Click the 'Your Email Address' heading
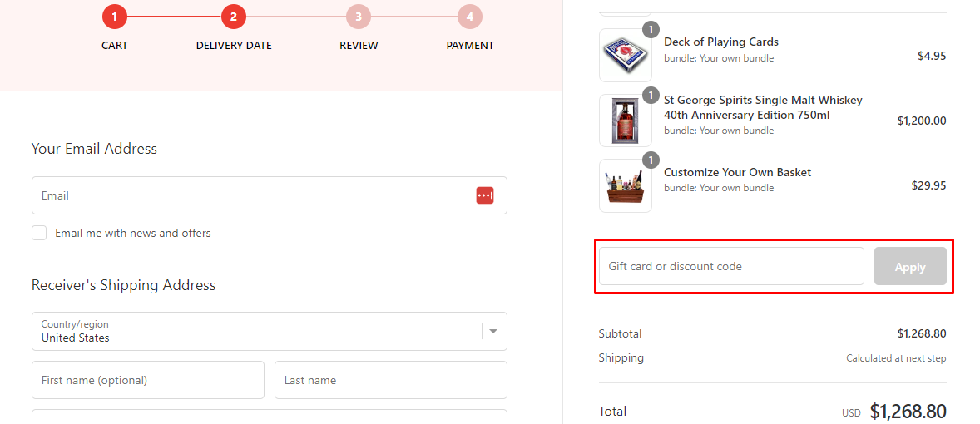 (94, 149)
